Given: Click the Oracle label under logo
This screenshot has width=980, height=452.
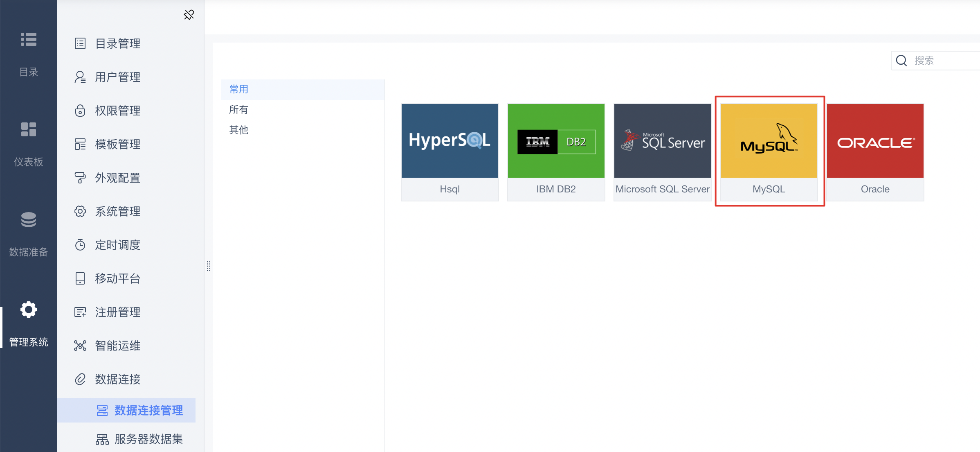Looking at the screenshot, I should pos(875,189).
